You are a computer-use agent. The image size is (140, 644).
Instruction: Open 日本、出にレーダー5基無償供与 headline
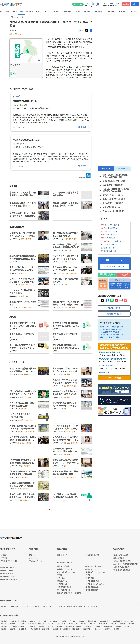click(x=114, y=211)
